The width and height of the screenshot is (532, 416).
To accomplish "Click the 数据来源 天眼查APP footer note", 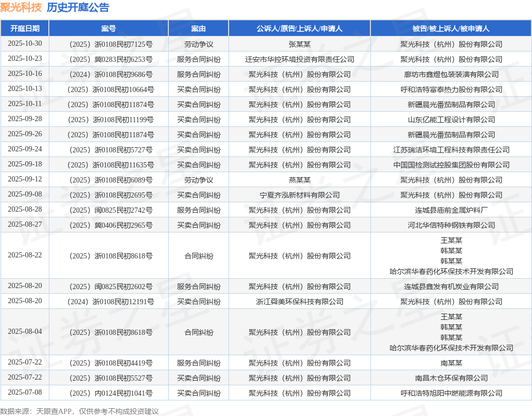I will [x=79, y=411].
